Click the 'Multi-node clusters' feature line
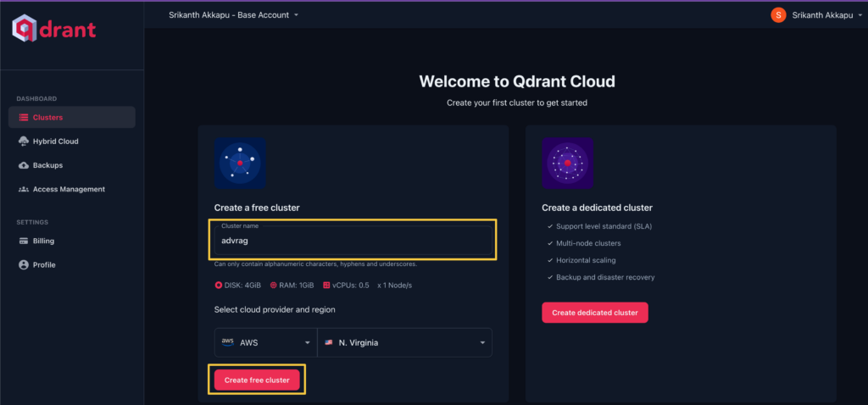868x405 pixels. 588,243
